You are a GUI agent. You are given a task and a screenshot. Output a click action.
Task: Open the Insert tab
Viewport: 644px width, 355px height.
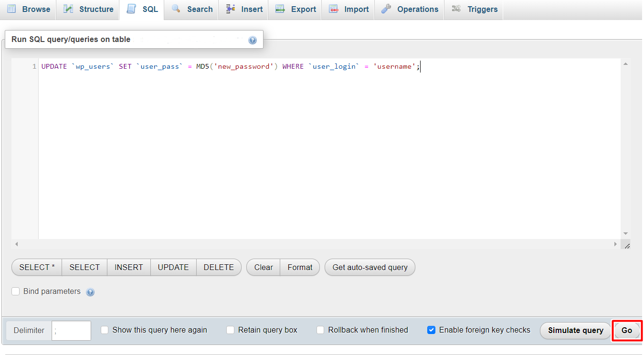(x=243, y=10)
